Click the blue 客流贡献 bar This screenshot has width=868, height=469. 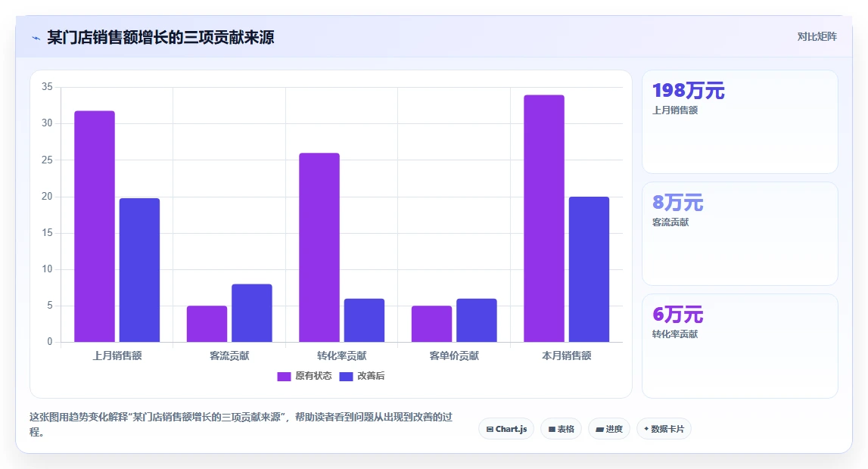(x=252, y=313)
